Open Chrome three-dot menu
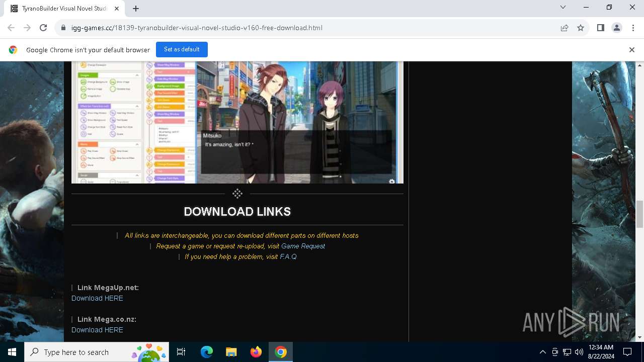644x362 pixels. 632,28
